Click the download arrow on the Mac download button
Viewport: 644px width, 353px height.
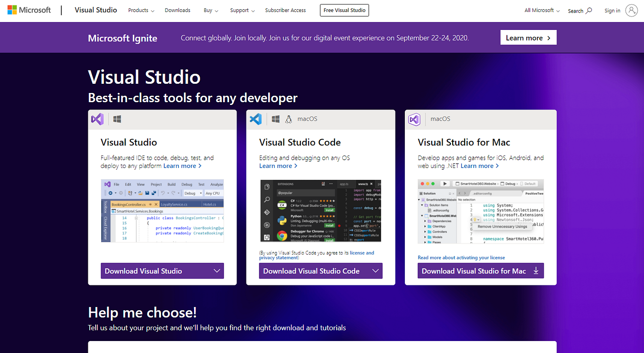tap(536, 271)
